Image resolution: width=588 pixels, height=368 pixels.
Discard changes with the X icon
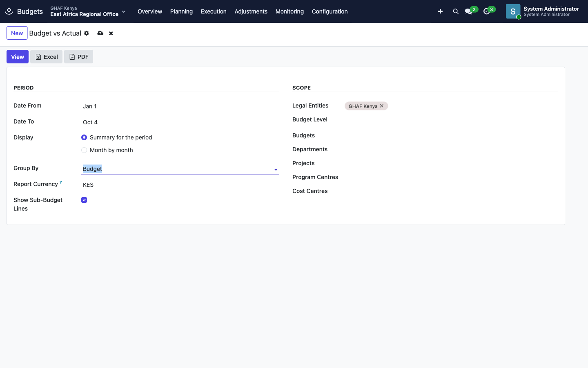[x=111, y=33]
